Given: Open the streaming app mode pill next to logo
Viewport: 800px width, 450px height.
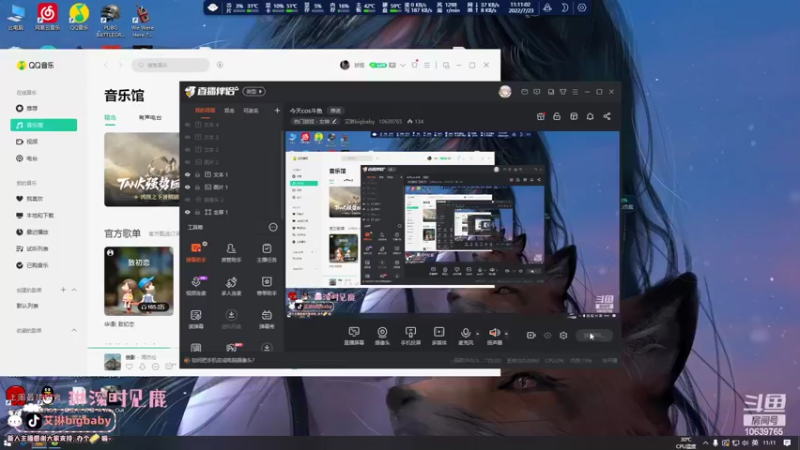Looking at the screenshot, I should click(x=254, y=91).
